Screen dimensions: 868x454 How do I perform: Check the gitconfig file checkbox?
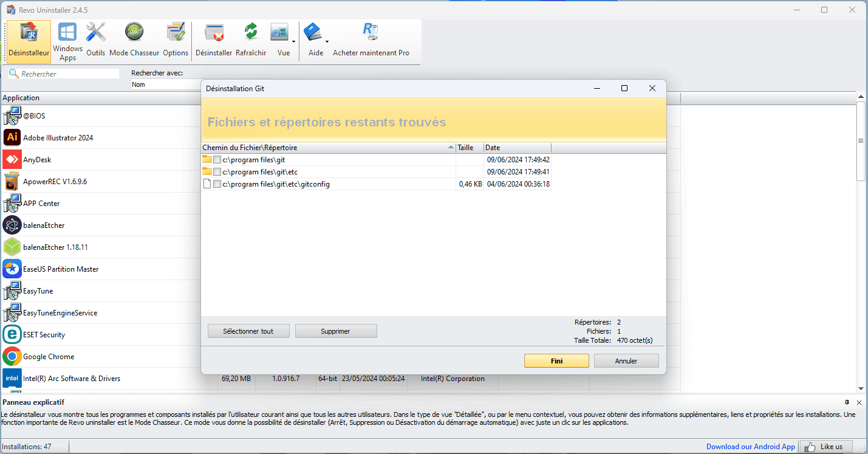pyautogui.click(x=217, y=184)
